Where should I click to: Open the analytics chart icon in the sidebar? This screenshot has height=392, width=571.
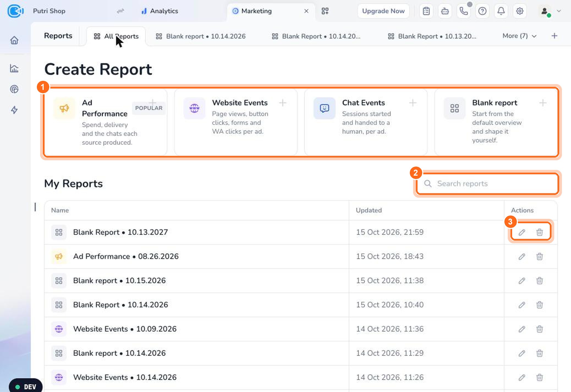click(14, 68)
